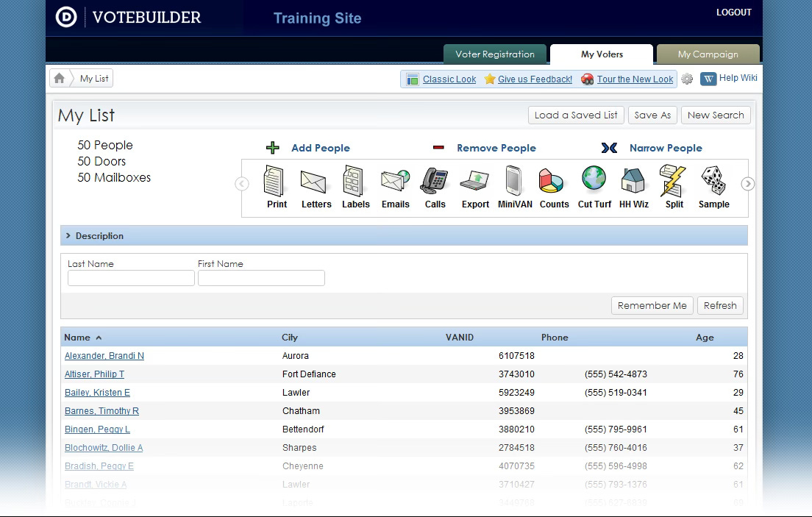Click the Save As button
Screen dimensions: 812x517
coord(652,115)
